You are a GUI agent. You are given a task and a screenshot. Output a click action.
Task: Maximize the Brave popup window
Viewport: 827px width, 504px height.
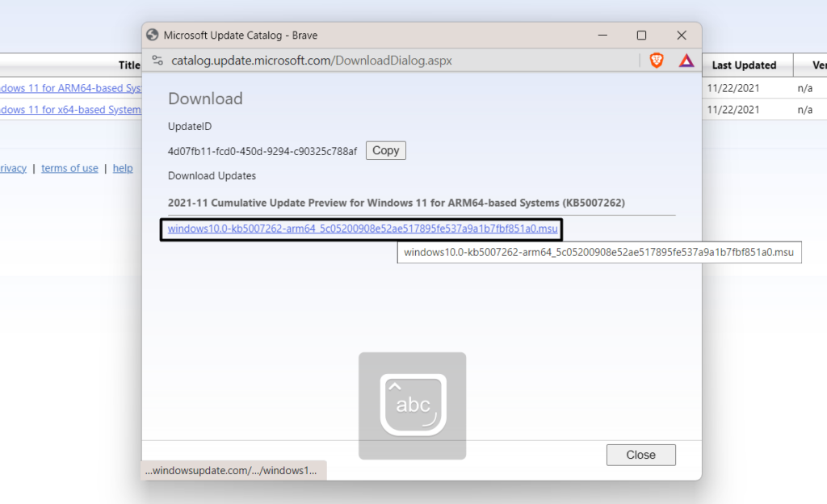(641, 36)
